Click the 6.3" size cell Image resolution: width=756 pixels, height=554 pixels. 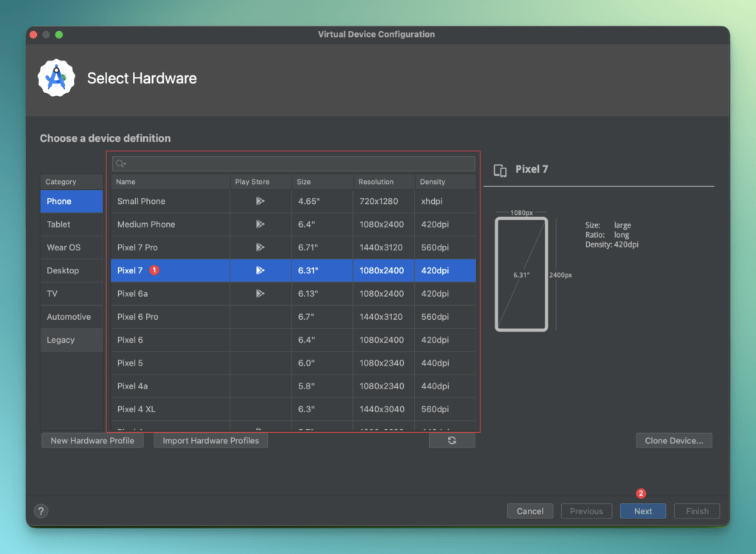tap(323, 410)
